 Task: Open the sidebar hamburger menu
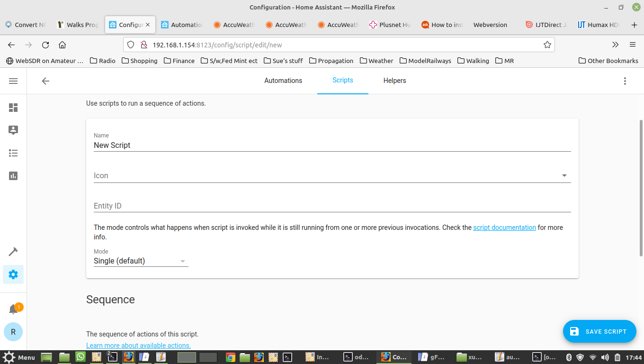(x=13, y=81)
